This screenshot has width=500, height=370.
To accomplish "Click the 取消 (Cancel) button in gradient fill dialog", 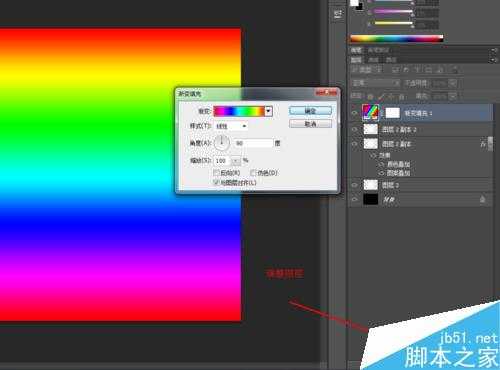I will point(310,124).
